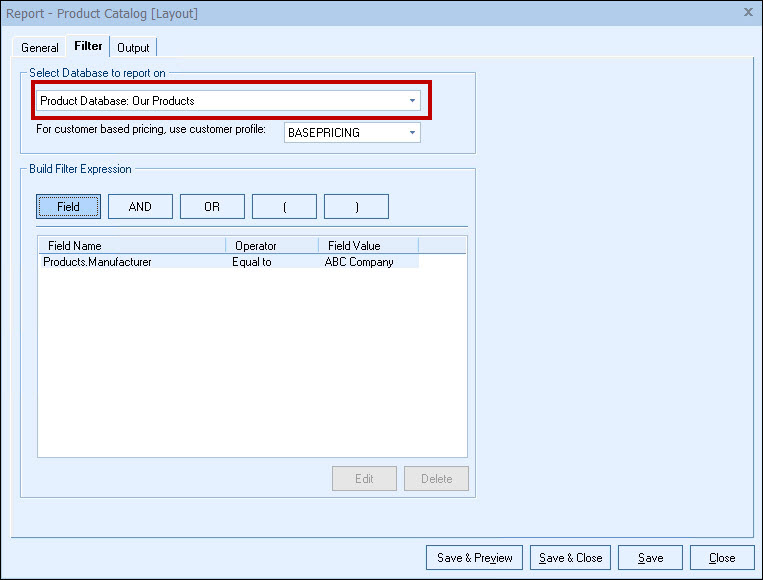Add an opening parenthesis to the filter

pyautogui.click(x=284, y=207)
